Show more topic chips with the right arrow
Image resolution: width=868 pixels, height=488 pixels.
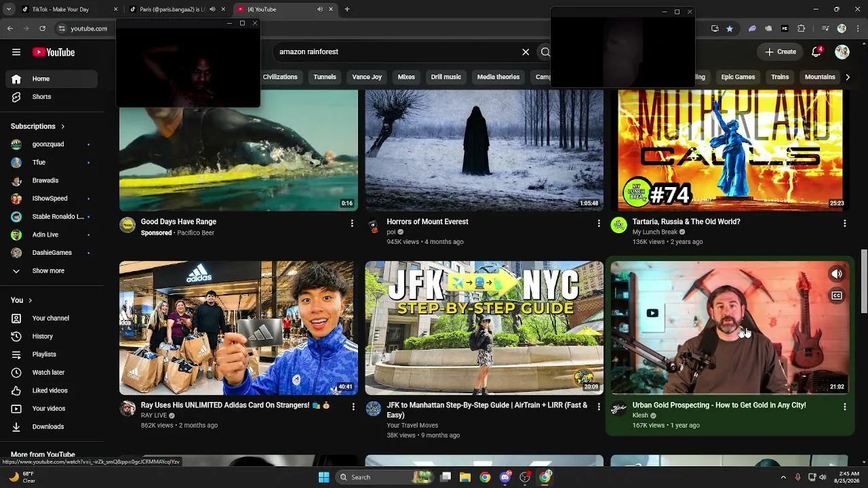click(847, 77)
